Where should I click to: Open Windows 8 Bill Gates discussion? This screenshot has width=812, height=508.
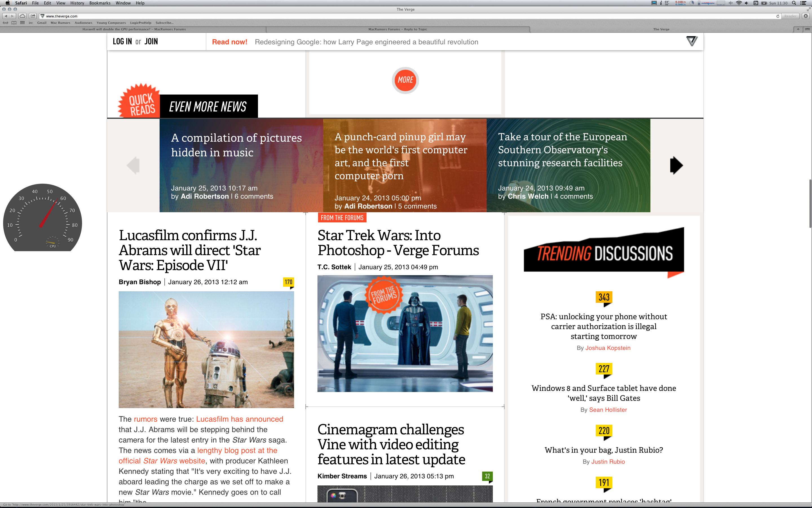pyautogui.click(x=604, y=393)
